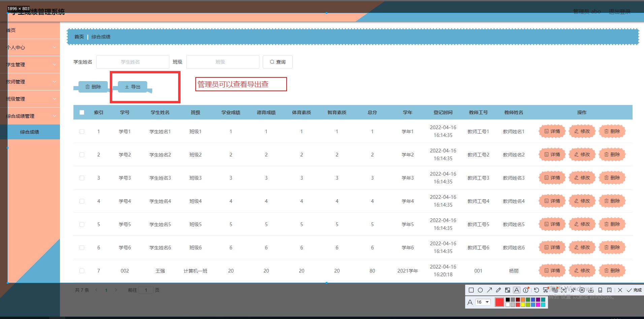
Task: Check the box for the 王强 row
Action: (82, 271)
